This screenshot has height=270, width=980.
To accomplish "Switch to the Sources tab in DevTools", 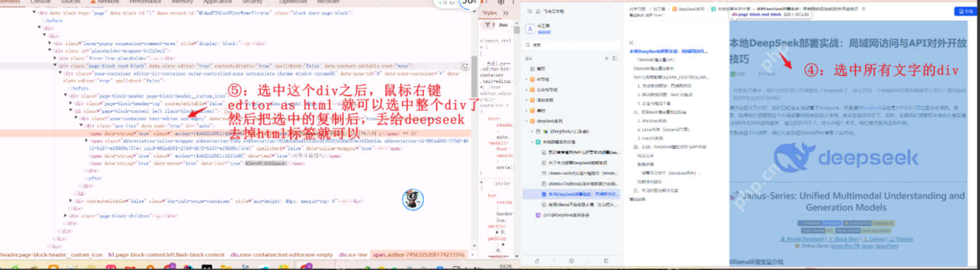I will (70, 2).
